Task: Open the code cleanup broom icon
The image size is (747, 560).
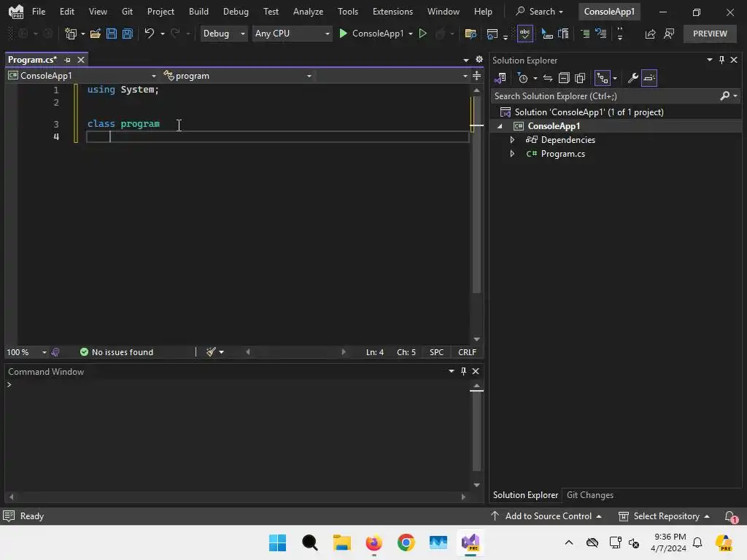Action: (x=211, y=352)
